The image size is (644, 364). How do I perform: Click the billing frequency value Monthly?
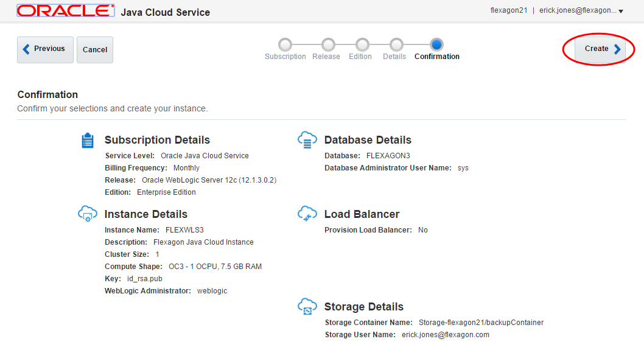[186, 167]
